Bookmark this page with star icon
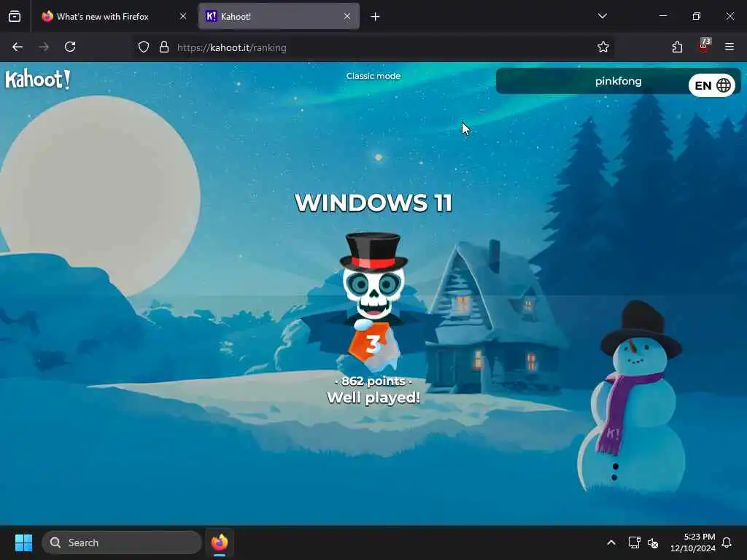 [x=603, y=47]
